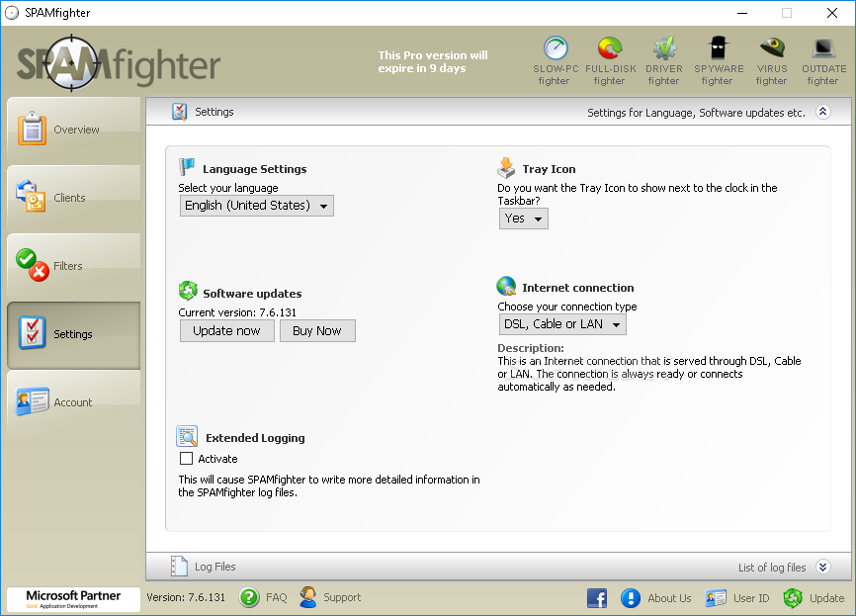The width and height of the screenshot is (856, 616).
Task: Click the SPAMfighter logo
Action: [x=119, y=64]
